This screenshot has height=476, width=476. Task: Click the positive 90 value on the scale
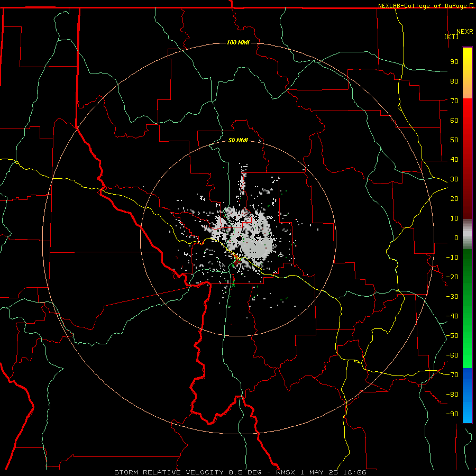click(x=454, y=62)
